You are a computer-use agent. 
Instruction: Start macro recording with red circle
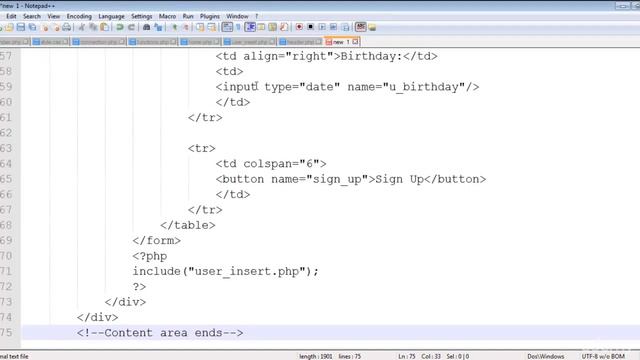click(x=299, y=27)
